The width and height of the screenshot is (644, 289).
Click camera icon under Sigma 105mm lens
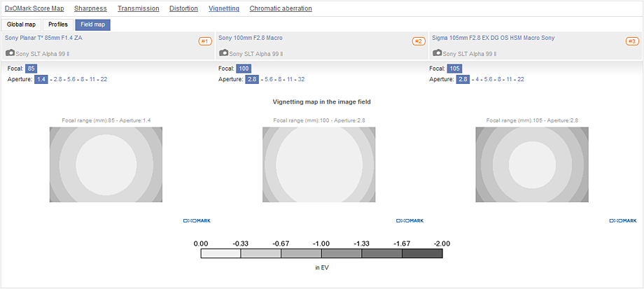(437, 53)
